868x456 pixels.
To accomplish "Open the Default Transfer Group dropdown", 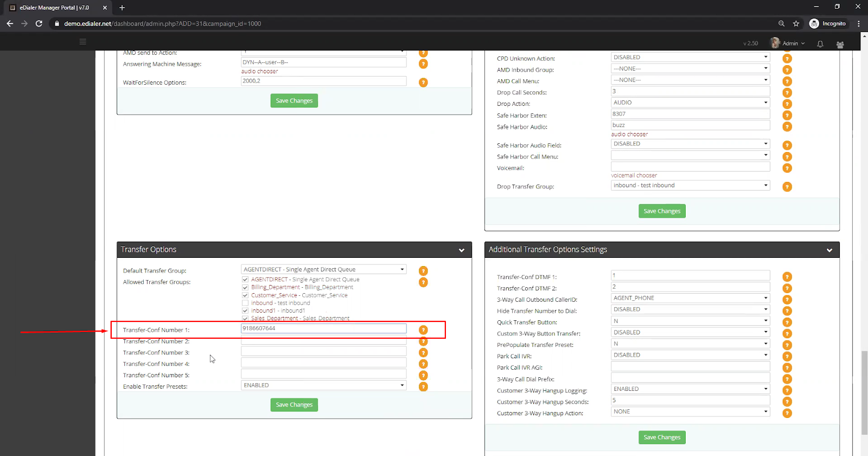I will (323, 269).
